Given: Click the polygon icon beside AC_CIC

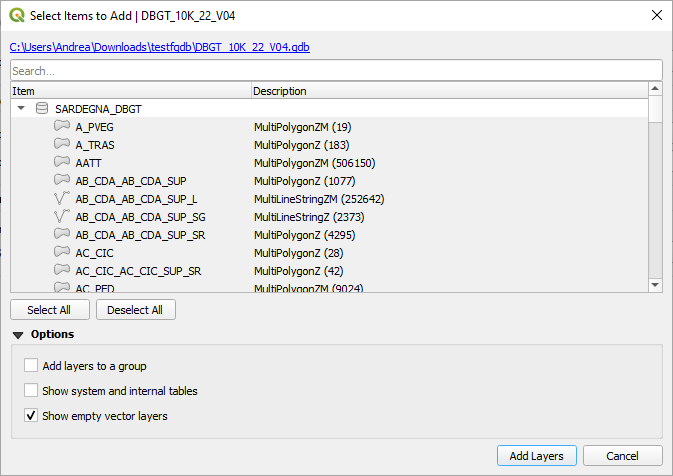Looking at the screenshot, I should [62, 252].
